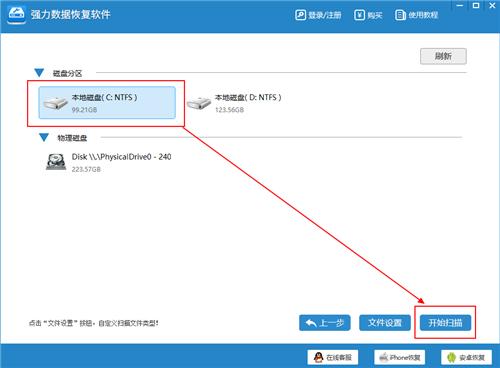
Task: Select local disk C: NTFS partition
Action: 107,103
